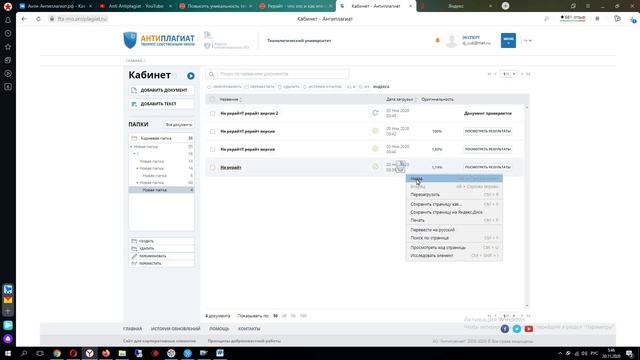The image size is (640, 360).
Task: Click the magnifier icon in document search
Action: (211, 74)
